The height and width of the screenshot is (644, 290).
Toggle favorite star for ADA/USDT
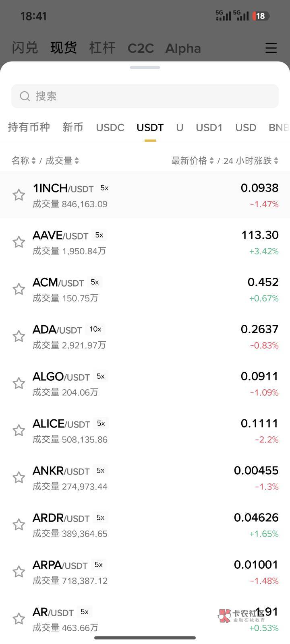click(x=19, y=336)
